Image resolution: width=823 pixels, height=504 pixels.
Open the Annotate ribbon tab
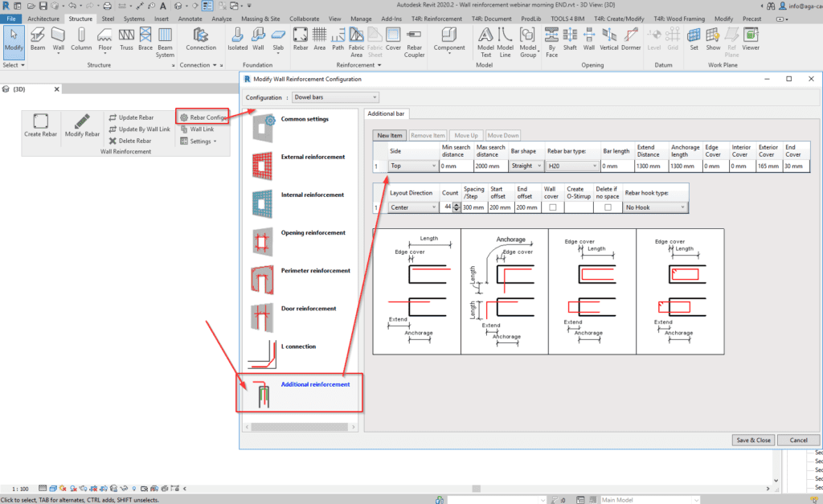190,19
